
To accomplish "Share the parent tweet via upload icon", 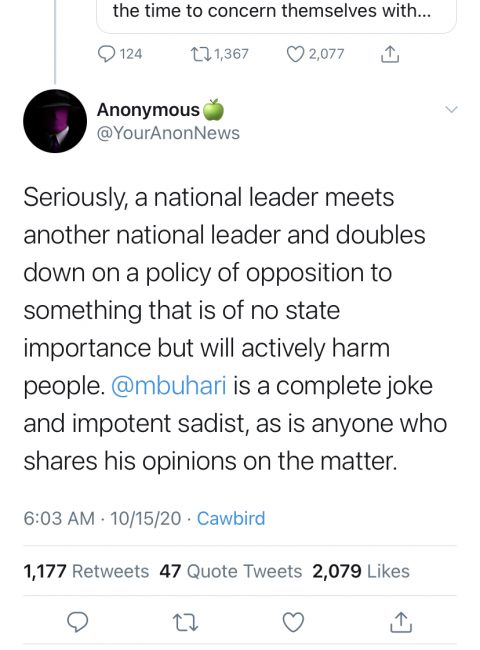I will coord(390,54).
